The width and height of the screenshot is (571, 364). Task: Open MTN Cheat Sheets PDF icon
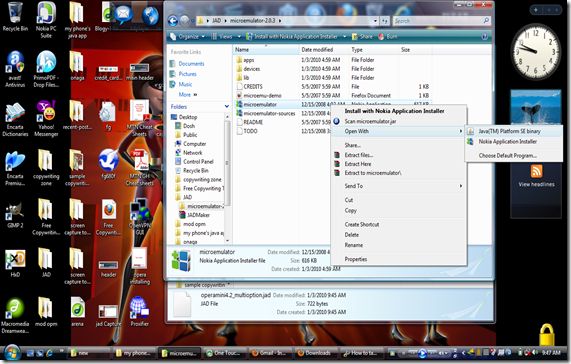(x=139, y=118)
